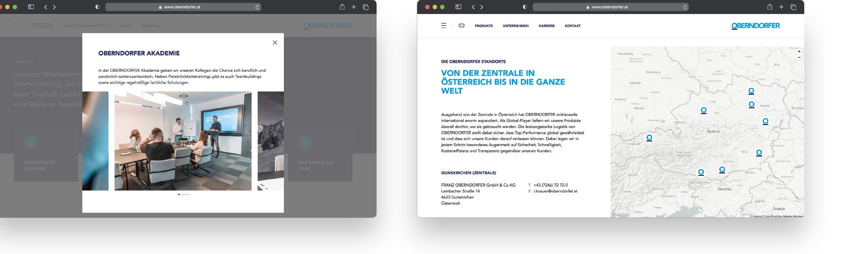Add new tab in right Safari window

point(781,7)
